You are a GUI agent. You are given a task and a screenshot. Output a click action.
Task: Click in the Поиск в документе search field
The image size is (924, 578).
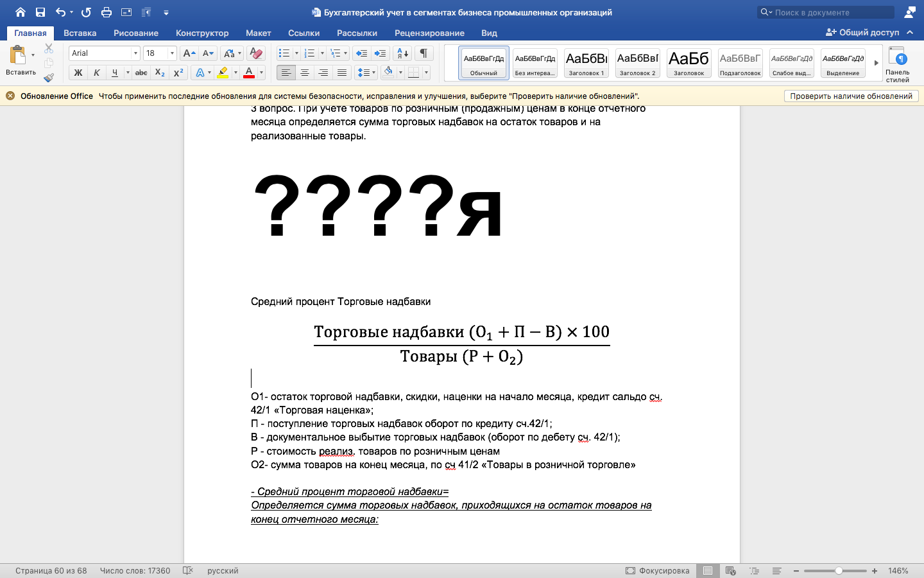[x=826, y=12]
